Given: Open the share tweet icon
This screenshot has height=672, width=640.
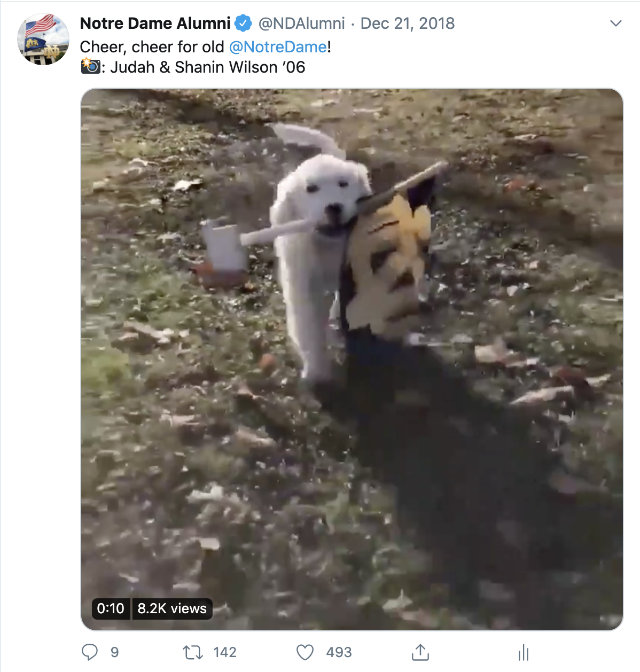Looking at the screenshot, I should click(x=420, y=652).
